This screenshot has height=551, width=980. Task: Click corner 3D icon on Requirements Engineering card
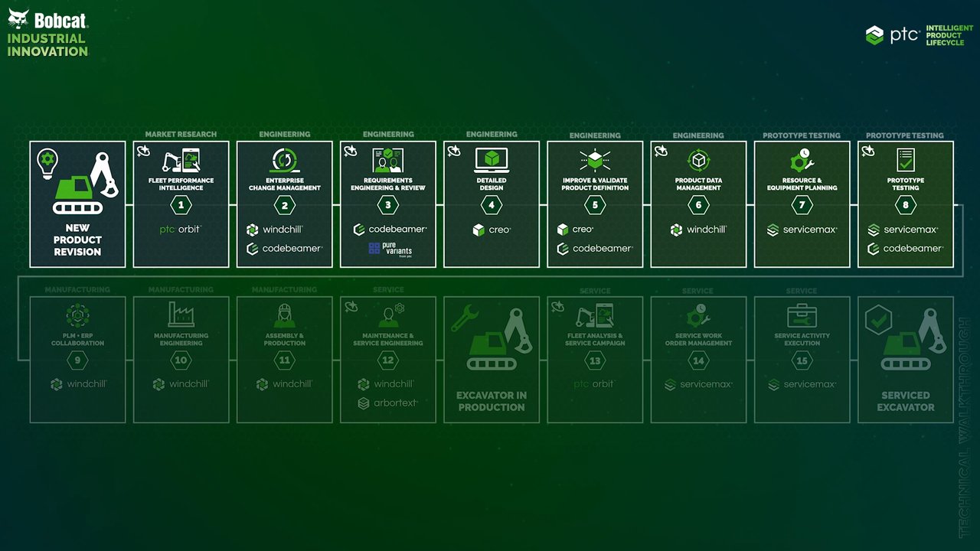point(351,151)
